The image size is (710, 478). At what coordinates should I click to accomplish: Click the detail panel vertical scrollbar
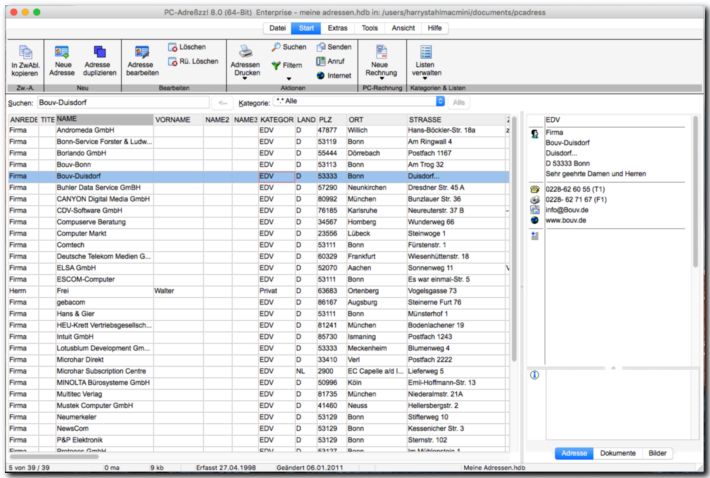(x=695, y=192)
